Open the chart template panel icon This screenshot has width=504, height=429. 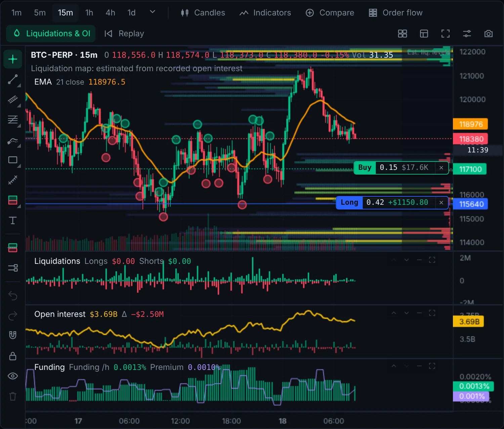pos(424,34)
